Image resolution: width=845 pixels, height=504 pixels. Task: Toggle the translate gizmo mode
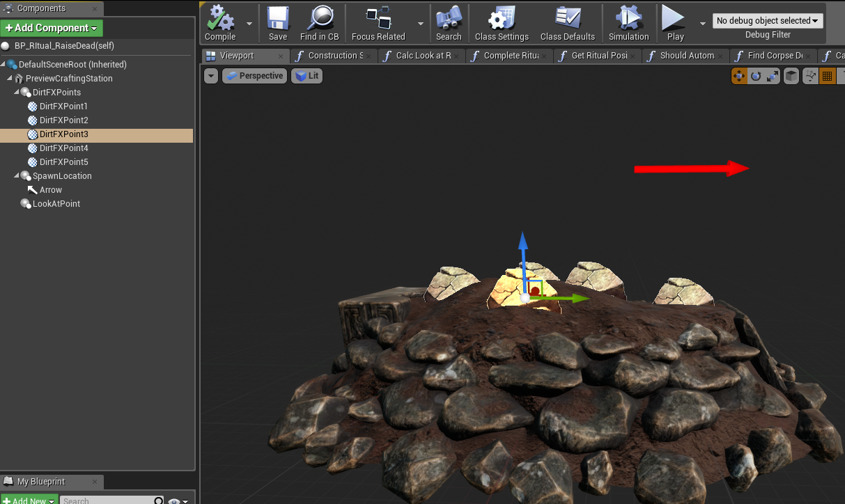[x=739, y=76]
